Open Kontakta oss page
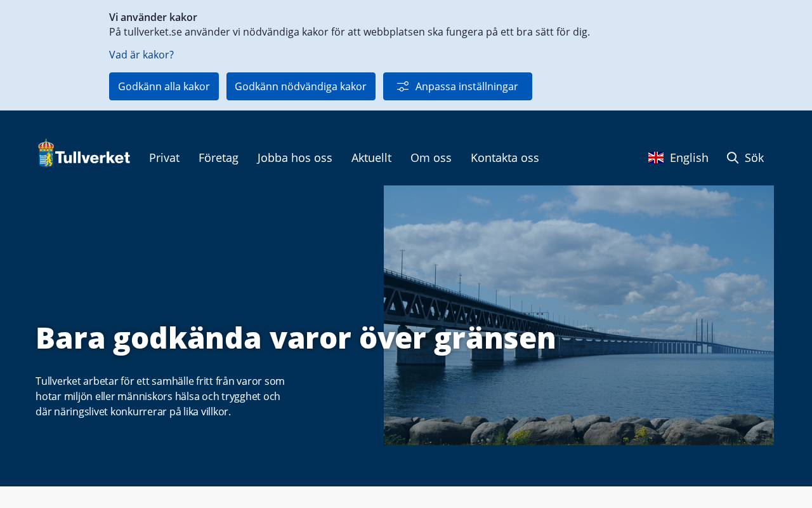812x508 pixels. pyautogui.click(x=505, y=157)
